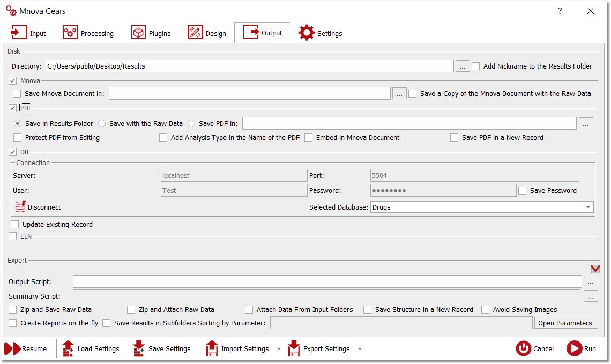Click the Load Settings icon
The width and height of the screenshot is (611, 364).
68,349
